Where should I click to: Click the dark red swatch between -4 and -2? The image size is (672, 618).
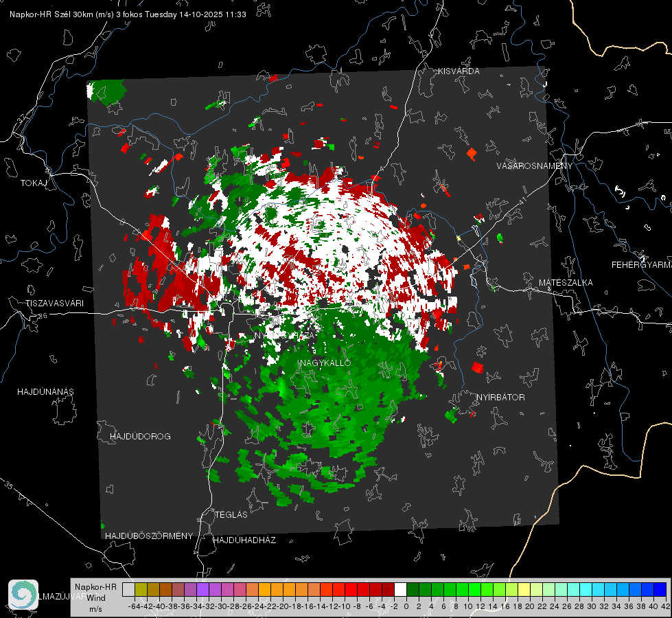pyautogui.click(x=388, y=589)
